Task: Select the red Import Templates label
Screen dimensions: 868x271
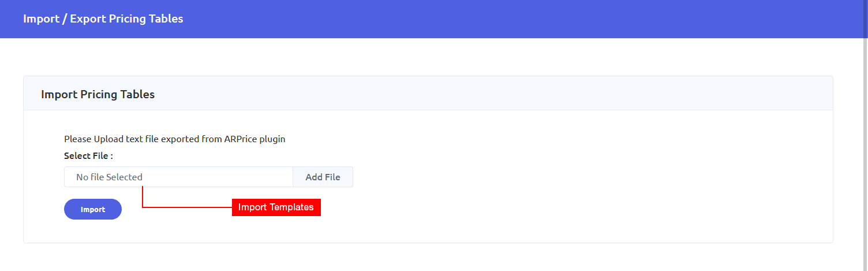Action: 276,207
